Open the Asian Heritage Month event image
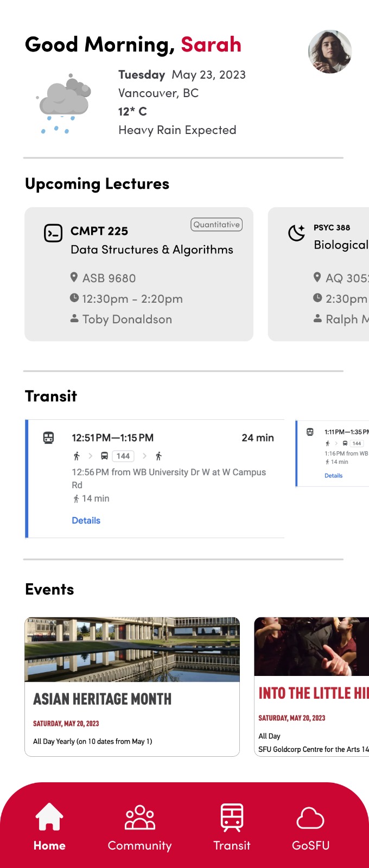The image size is (369, 868). [132, 649]
